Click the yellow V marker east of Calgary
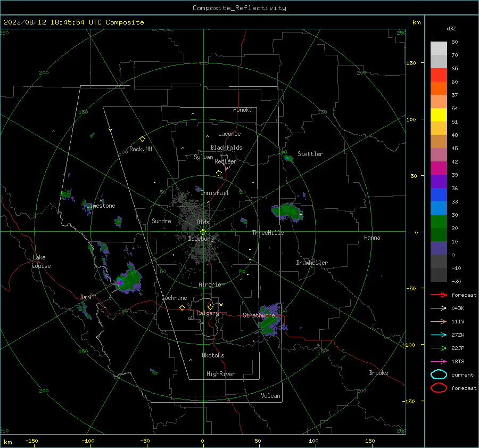This screenshot has height=448, width=479. 221,305
